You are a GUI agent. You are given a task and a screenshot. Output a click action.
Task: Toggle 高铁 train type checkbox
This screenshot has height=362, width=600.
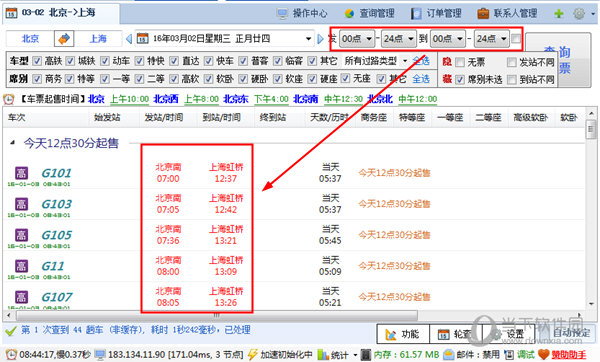pyautogui.click(x=37, y=61)
